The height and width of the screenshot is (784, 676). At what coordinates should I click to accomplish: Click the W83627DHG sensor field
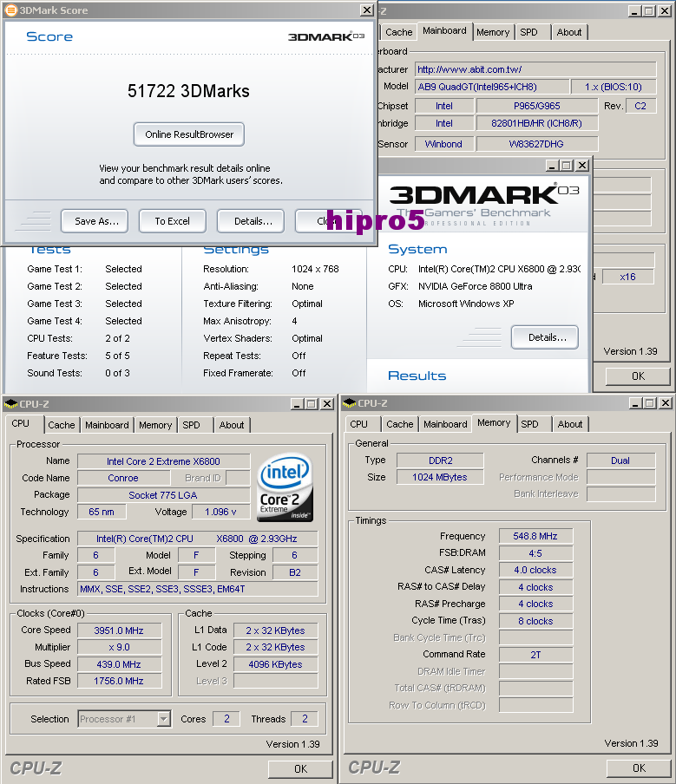pyautogui.click(x=536, y=144)
